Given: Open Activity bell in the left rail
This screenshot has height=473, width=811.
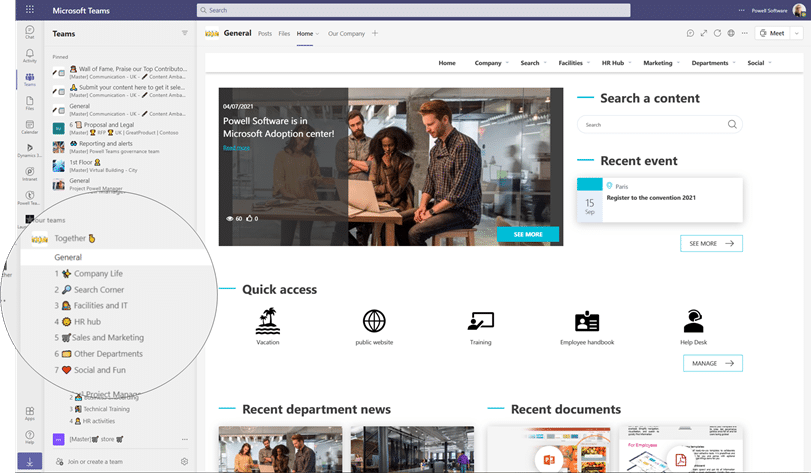Looking at the screenshot, I should click(29, 56).
